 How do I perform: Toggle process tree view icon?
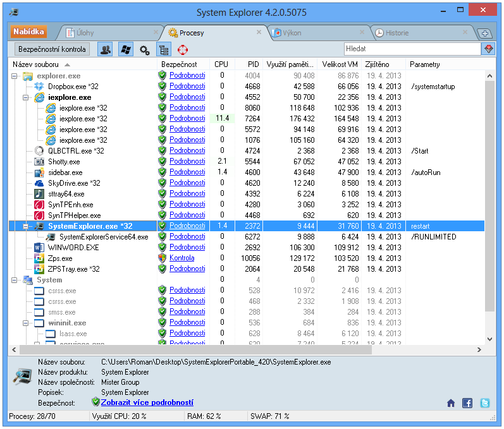click(164, 50)
